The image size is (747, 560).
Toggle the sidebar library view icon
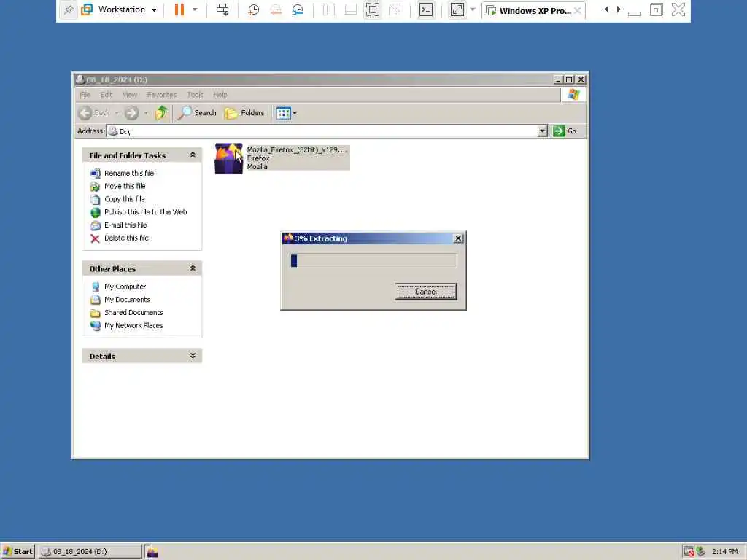(329, 9)
